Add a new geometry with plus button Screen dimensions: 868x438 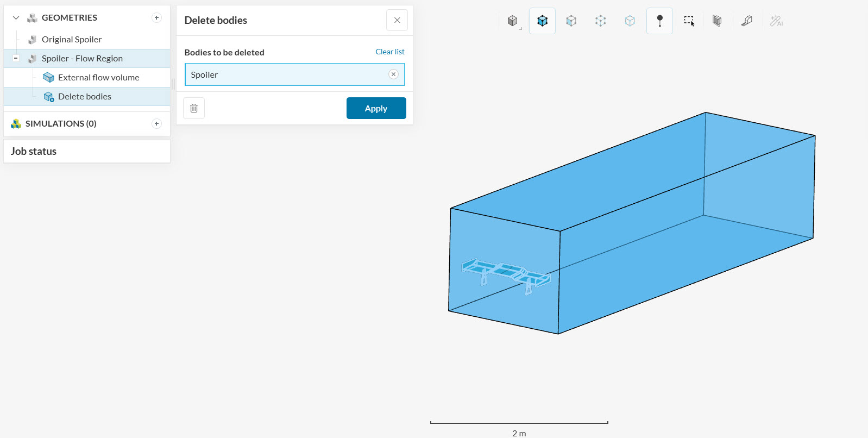[x=156, y=18]
